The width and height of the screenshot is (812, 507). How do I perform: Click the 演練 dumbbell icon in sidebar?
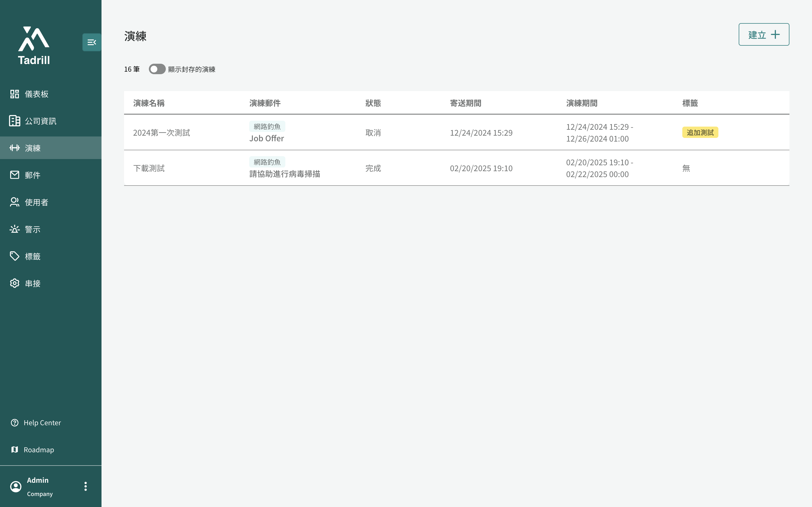14,148
